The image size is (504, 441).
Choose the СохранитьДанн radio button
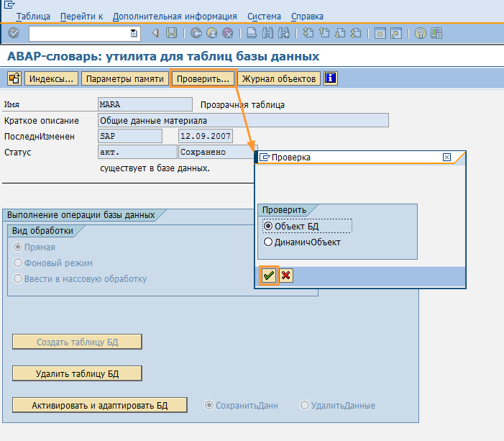[x=209, y=405]
